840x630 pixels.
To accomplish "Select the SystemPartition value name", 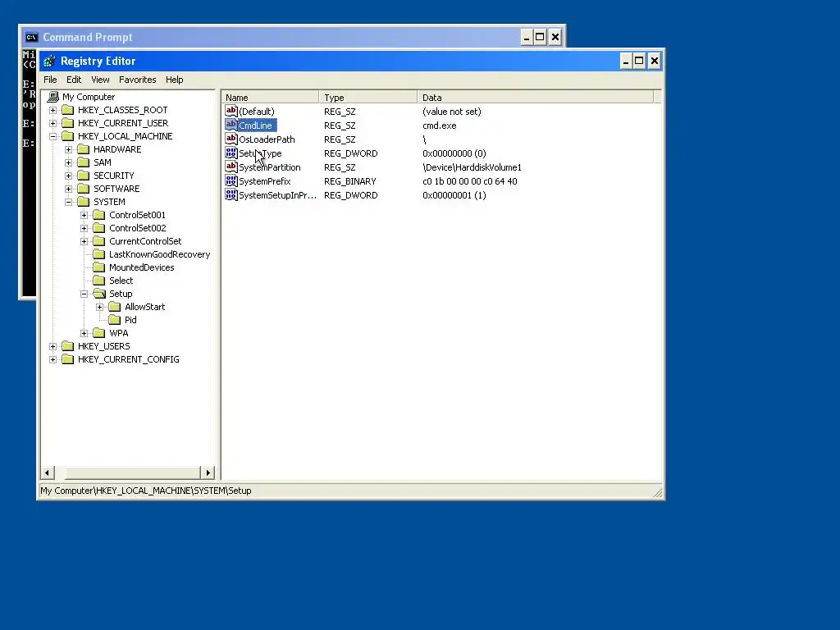I will click(269, 167).
